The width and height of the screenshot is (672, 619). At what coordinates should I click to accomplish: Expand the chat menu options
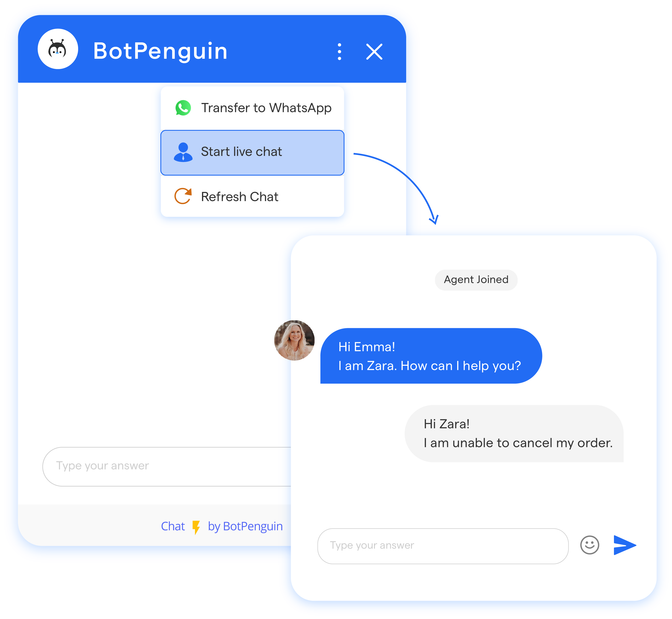pos(338,52)
